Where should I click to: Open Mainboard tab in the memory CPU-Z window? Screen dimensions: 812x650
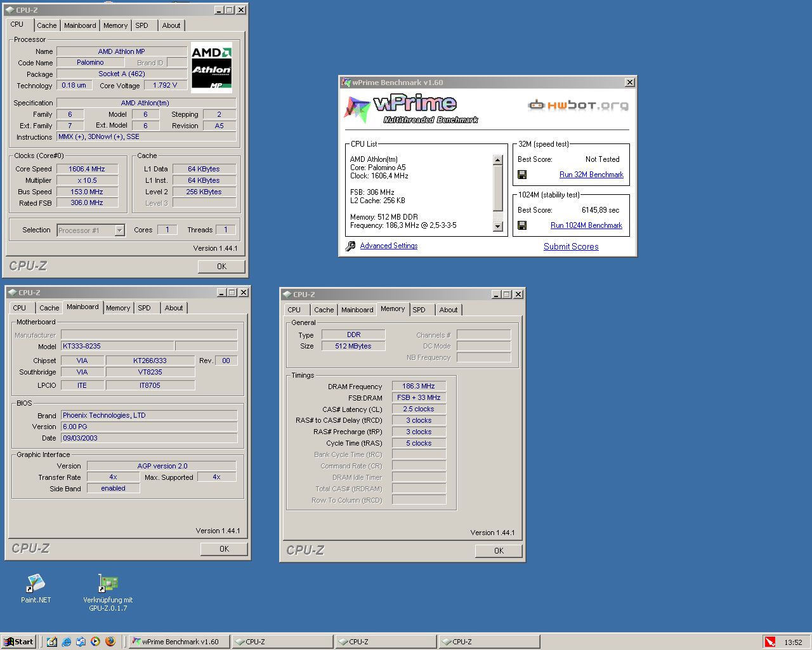(357, 310)
